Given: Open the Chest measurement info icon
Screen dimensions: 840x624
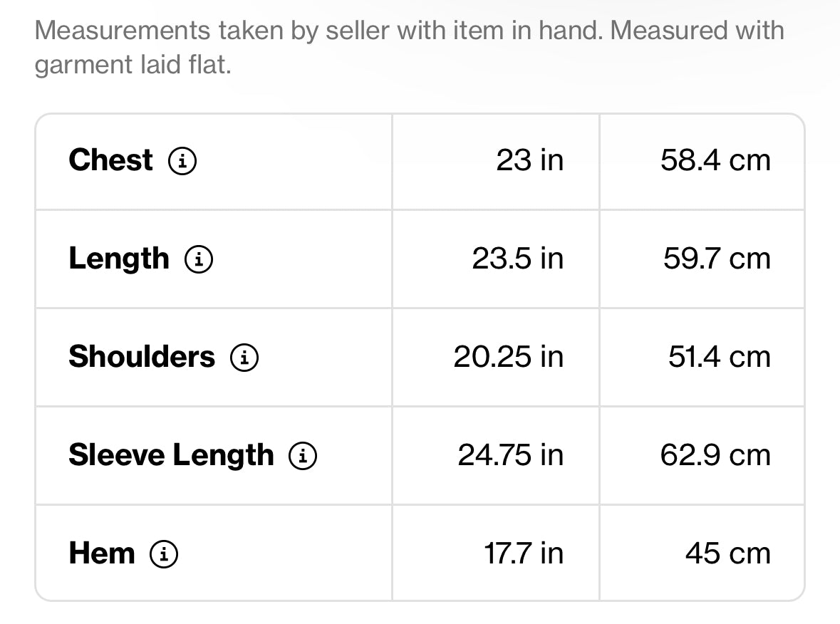Looking at the screenshot, I should click(182, 161).
